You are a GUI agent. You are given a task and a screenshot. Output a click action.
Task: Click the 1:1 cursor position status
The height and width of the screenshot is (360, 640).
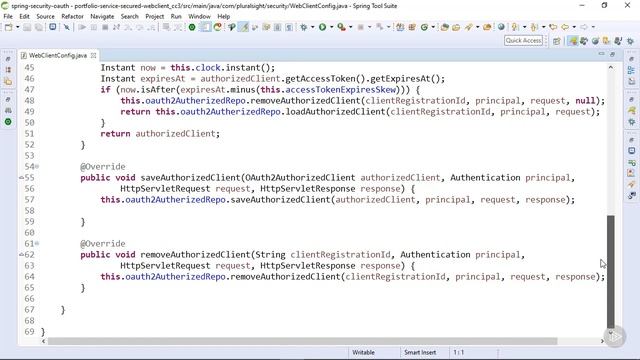pos(459,352)
